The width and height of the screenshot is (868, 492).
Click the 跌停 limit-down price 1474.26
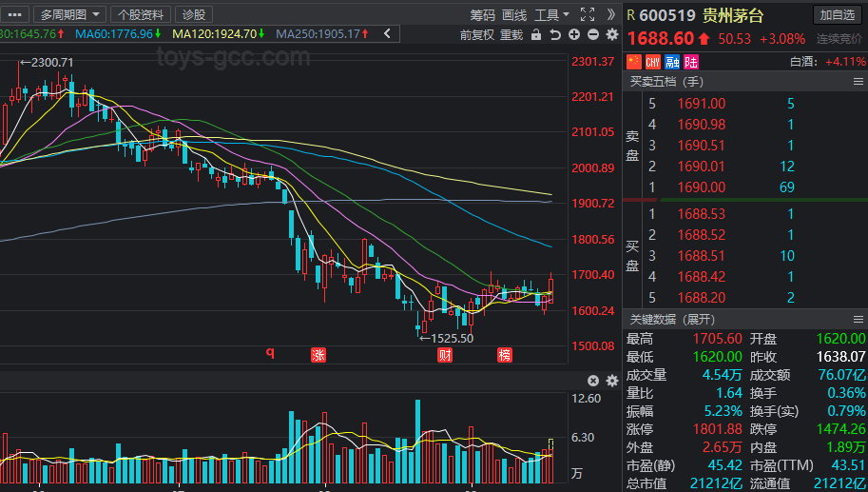pyautogui.click(x=840, y=429)
